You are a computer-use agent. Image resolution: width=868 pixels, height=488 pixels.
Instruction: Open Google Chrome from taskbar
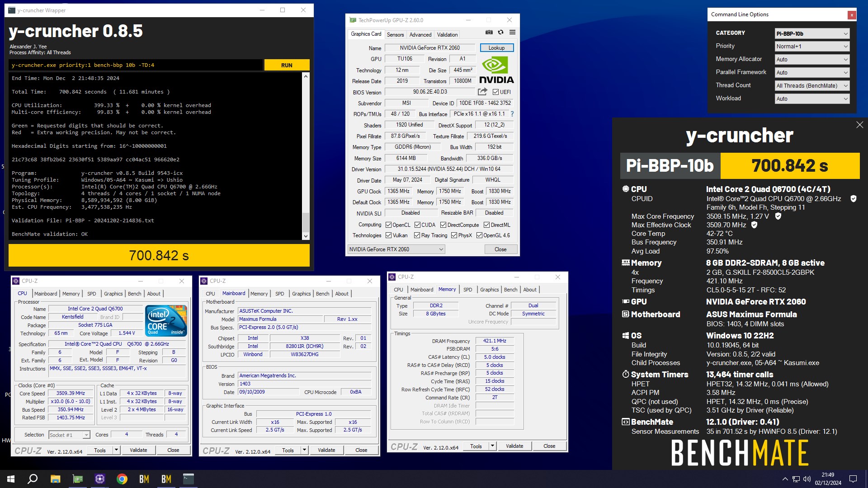(122, 479)
